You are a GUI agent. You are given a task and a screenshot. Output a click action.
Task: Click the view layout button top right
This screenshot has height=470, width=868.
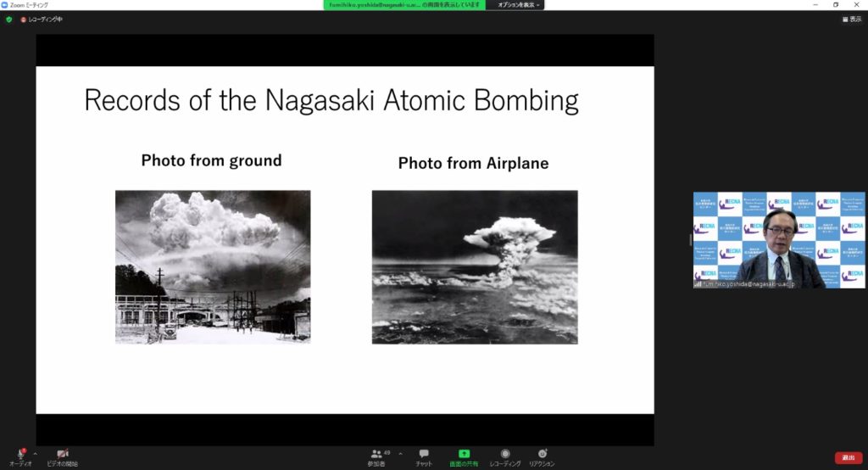click(851, 19)
